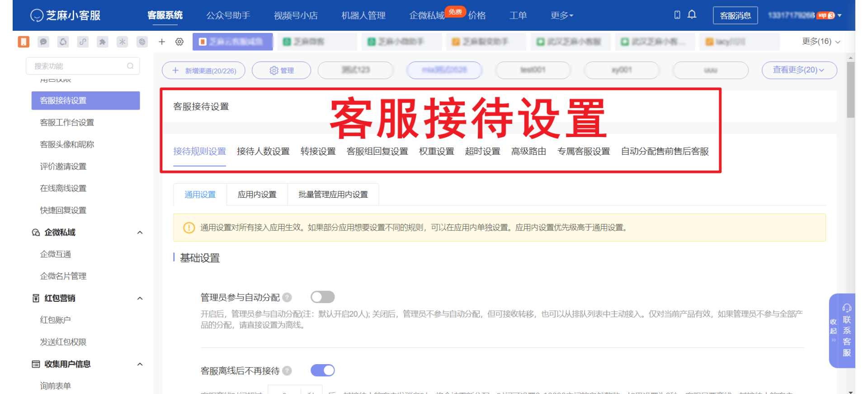The height and width of the screenshot is (394, 868).
Task: Click the VIP badge in header
Action: tap(826, 15)
